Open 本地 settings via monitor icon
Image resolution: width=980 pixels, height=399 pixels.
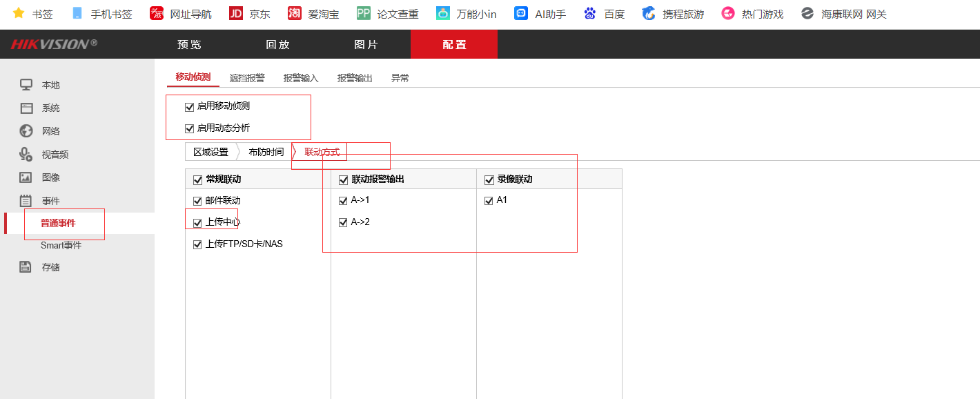click(x=26, y=84)
